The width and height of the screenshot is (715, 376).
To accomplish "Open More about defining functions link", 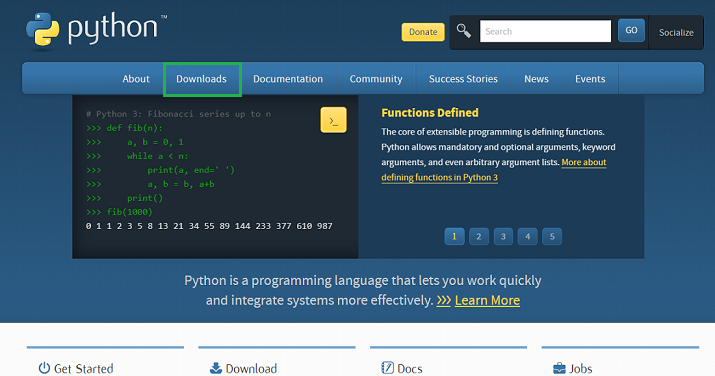I will click(494, 170).
